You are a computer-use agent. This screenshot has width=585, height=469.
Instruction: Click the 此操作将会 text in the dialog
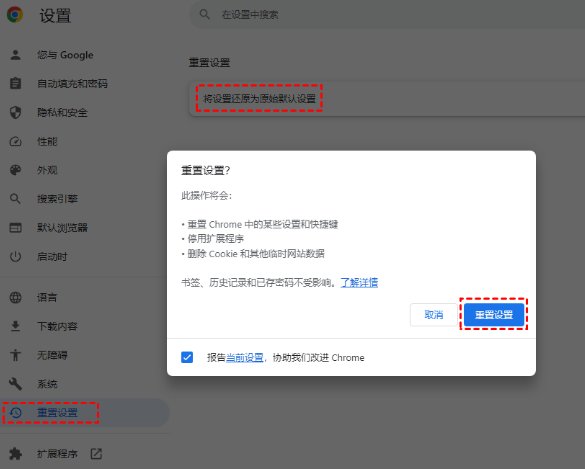point(206,196)
